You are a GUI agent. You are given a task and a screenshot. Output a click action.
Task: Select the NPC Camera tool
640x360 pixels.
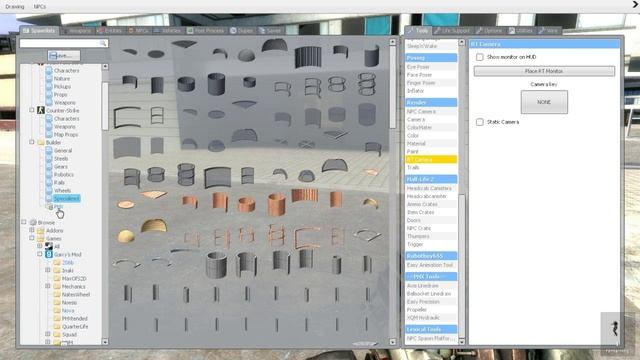coord(431,111)
